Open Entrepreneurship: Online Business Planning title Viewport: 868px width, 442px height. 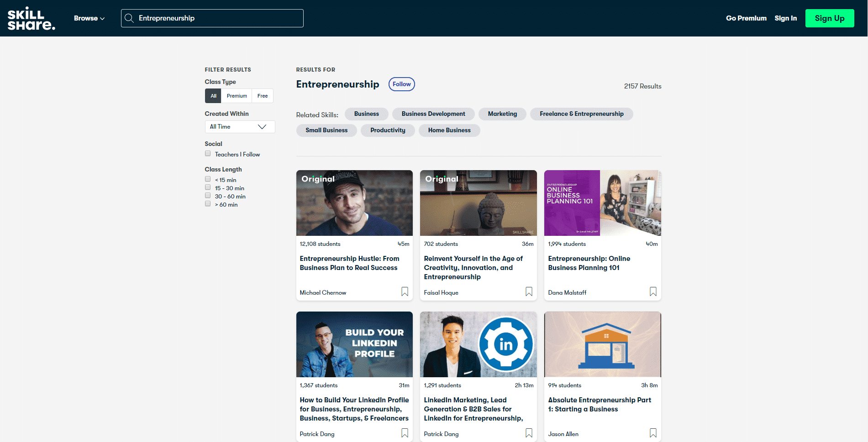tap(589, 263)
